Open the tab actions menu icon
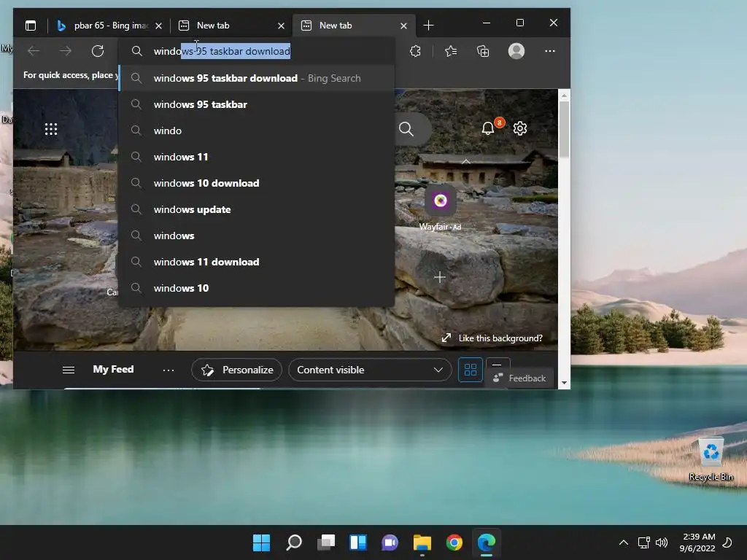Screen dimensions: 747x560 point(31,26)
